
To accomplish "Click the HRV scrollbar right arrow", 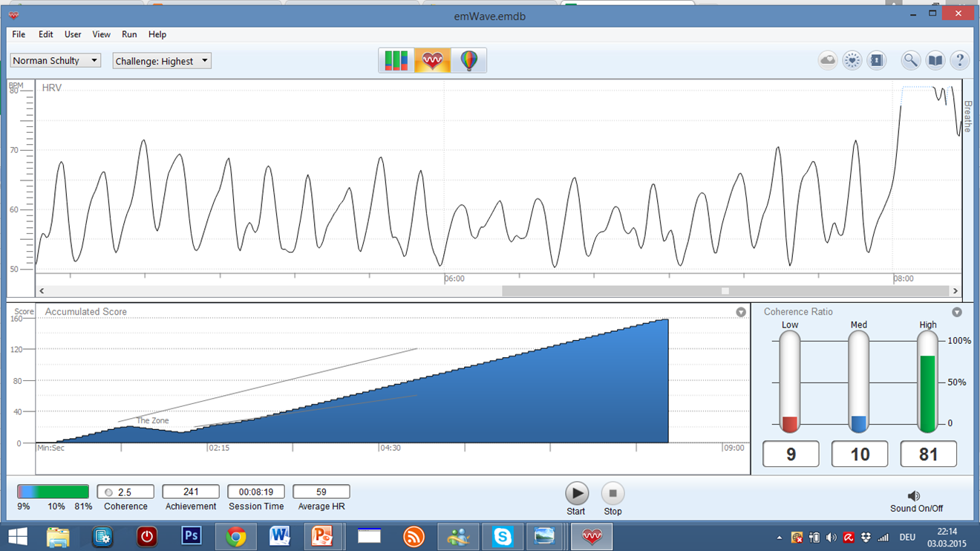I will coord(955,291).
